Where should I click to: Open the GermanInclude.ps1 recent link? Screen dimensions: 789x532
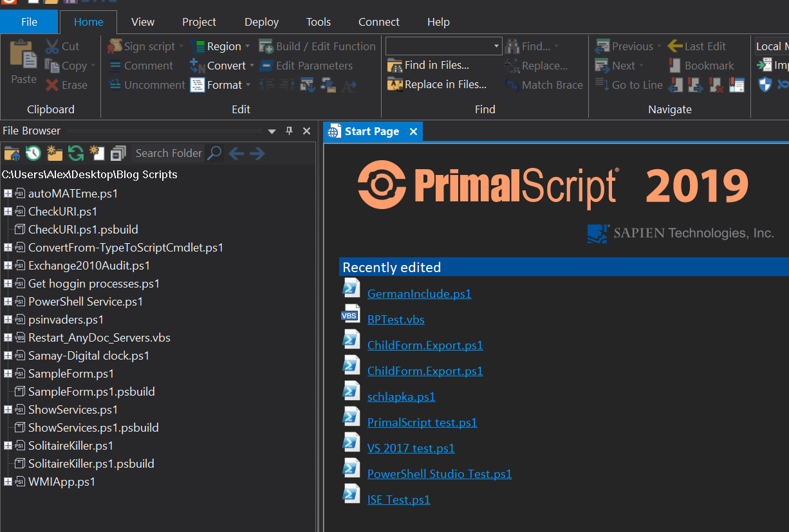(x=419, y=294)
